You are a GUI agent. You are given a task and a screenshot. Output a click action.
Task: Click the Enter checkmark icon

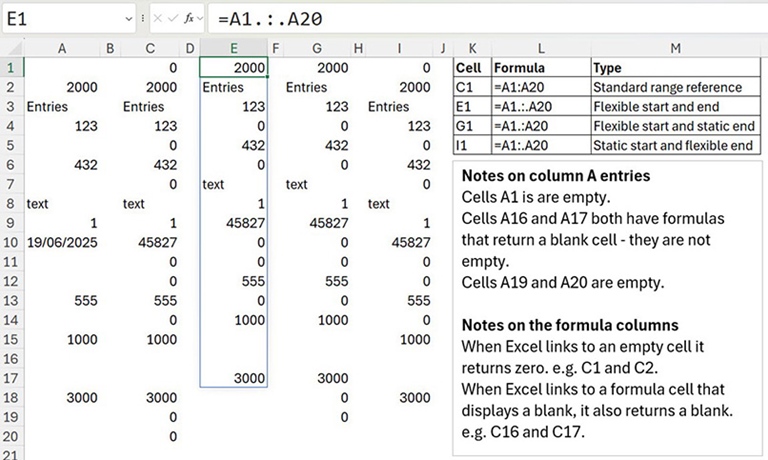coord(172,19)
